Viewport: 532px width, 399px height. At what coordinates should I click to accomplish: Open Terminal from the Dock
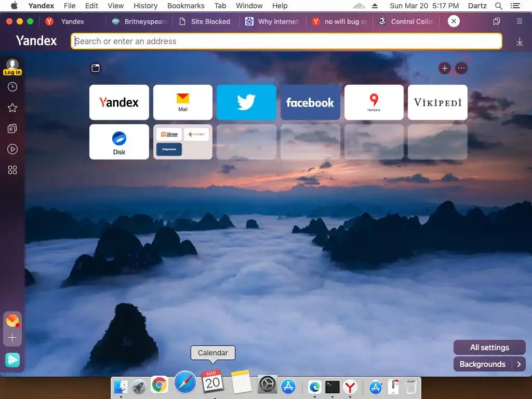332,387
